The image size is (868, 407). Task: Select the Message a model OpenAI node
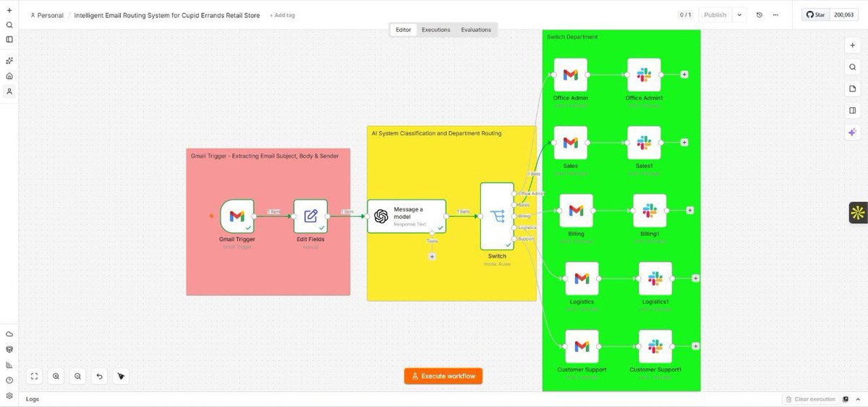click(x=407, y=216)
